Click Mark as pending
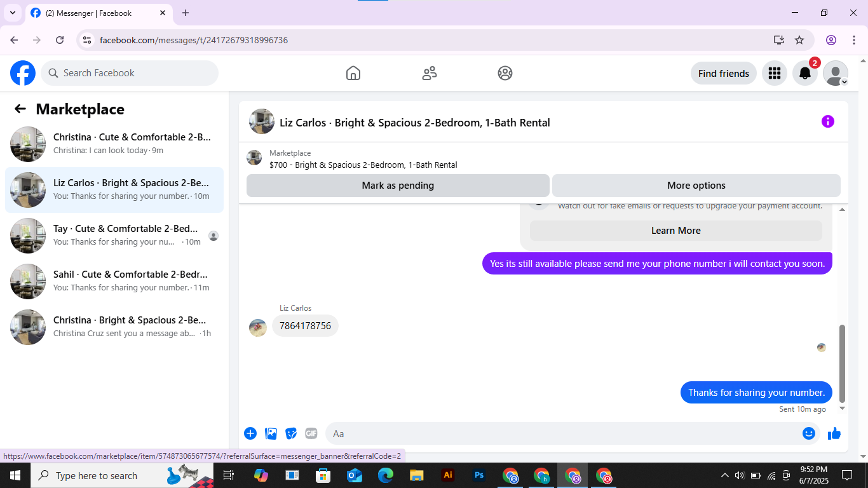868x488 pixels. 398,186
